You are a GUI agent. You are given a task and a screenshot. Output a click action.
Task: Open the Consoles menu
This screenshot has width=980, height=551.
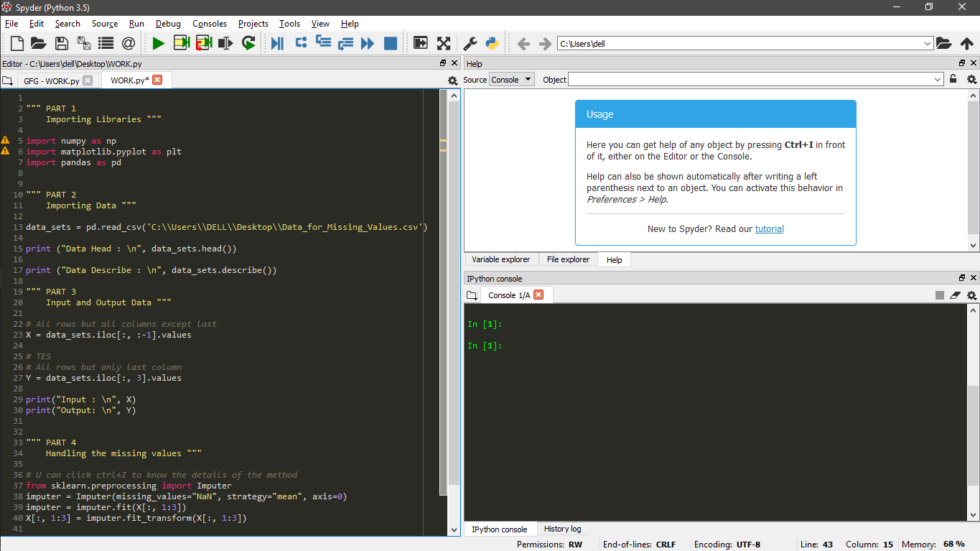click(x=210, y=24)
